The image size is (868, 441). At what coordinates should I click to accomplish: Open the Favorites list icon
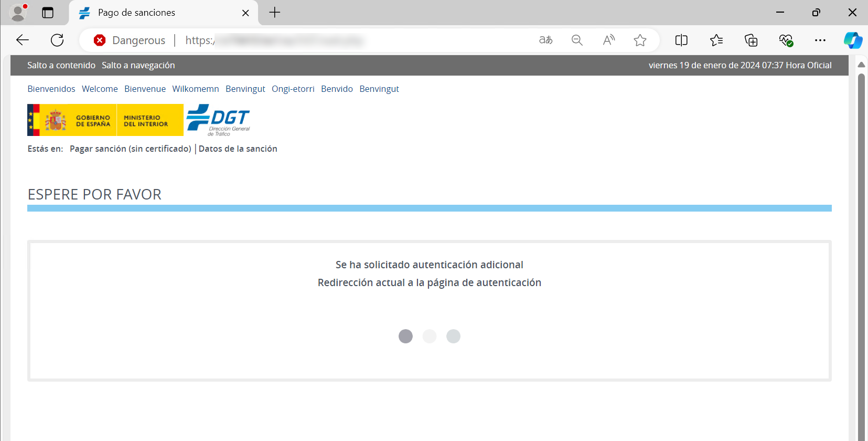[716, 40]
